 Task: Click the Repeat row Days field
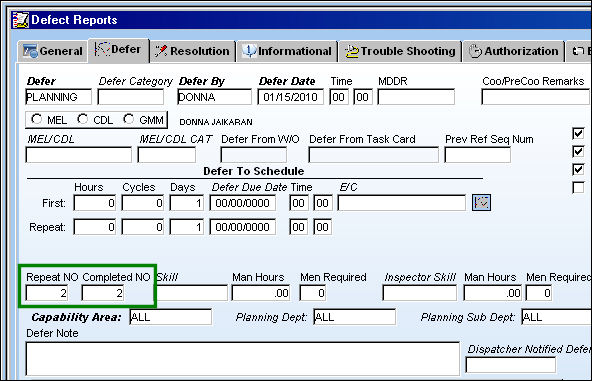click(187, 227)
